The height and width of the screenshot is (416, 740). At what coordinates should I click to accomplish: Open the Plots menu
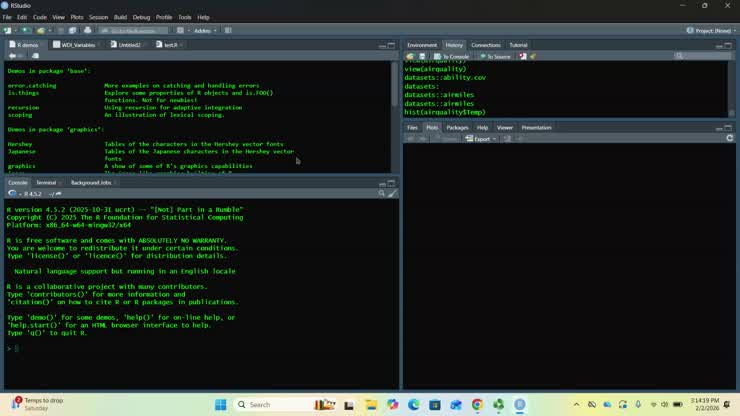[x=77, y=17]
